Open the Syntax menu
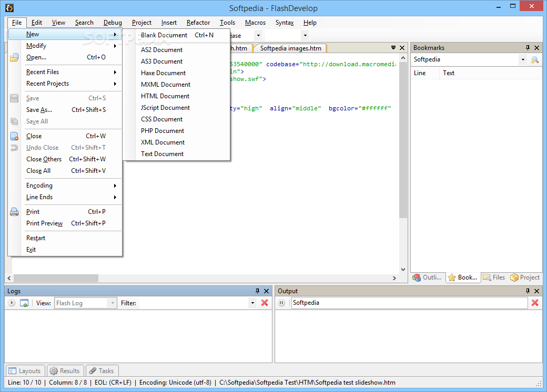The image size is (547, 392). click(x=285, y=23)
